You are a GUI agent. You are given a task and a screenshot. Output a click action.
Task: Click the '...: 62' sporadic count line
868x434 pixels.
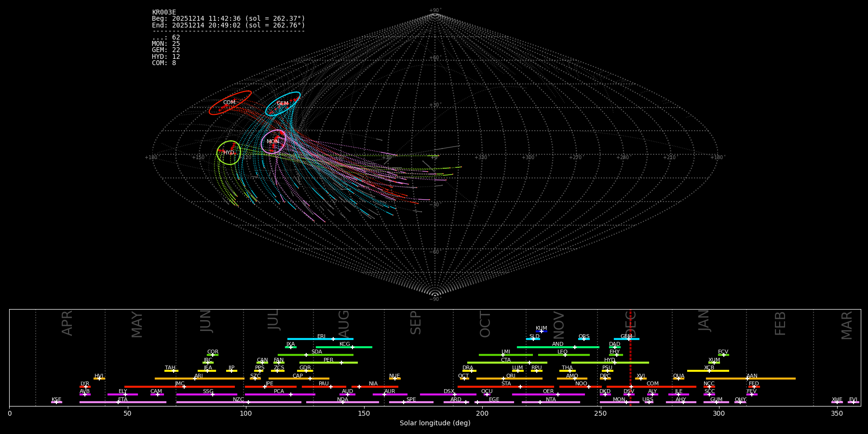click(x=166, y=38)
